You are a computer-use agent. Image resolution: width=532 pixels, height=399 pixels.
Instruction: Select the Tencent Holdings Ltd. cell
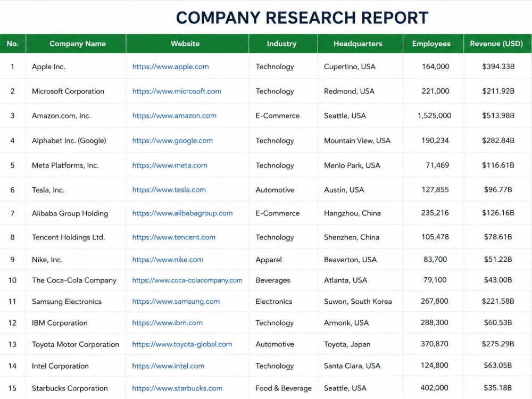[76, 237]
